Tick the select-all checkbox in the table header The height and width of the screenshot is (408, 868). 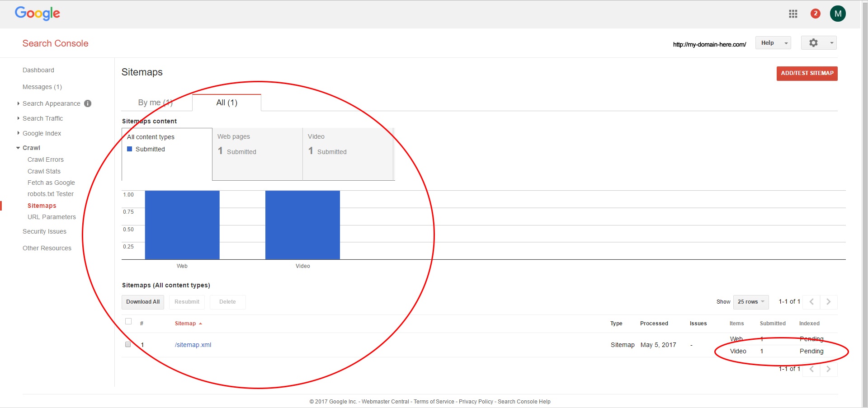point(128,321)
